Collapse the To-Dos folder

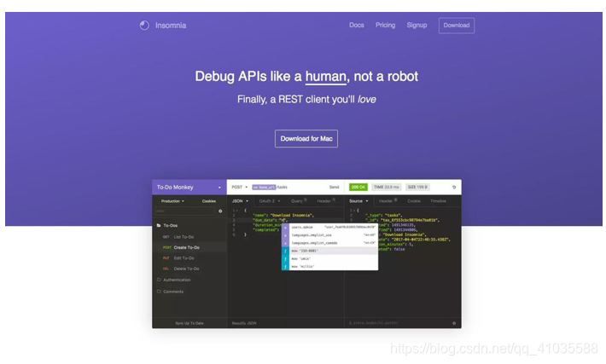[167, 225]
